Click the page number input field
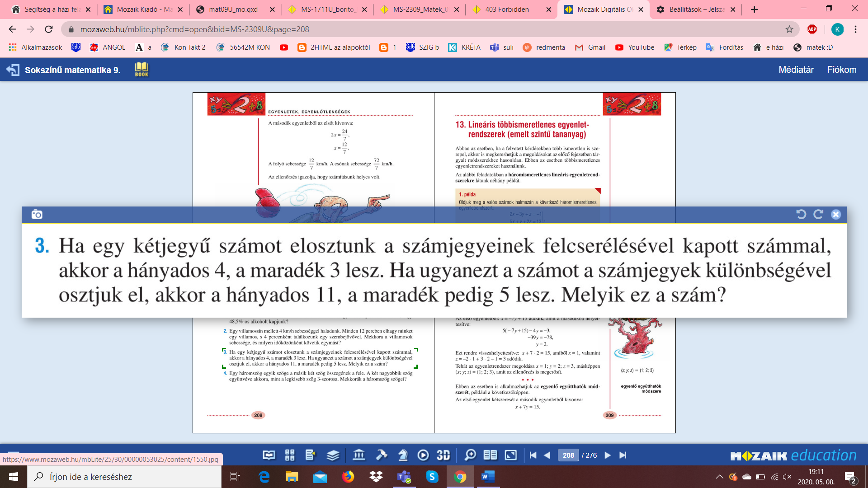The image size is (868, 488). (x=568, y=455)
